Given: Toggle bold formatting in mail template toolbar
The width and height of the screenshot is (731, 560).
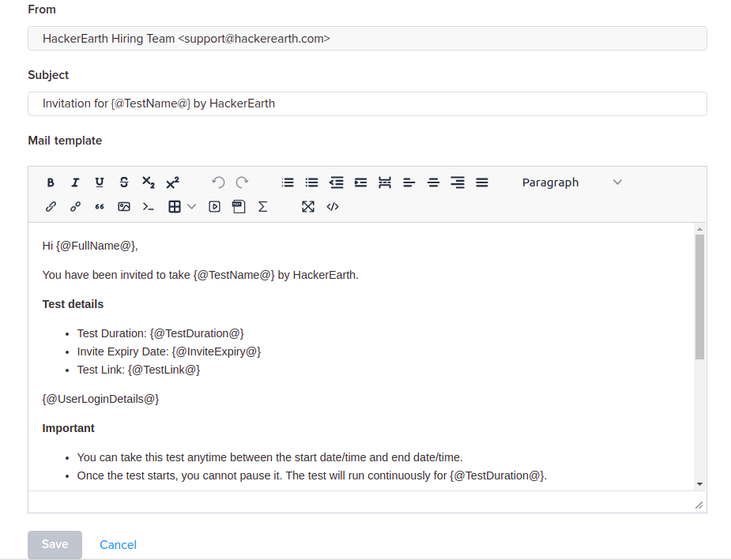Looking at the screenshot, I should (x=51, y=182).
